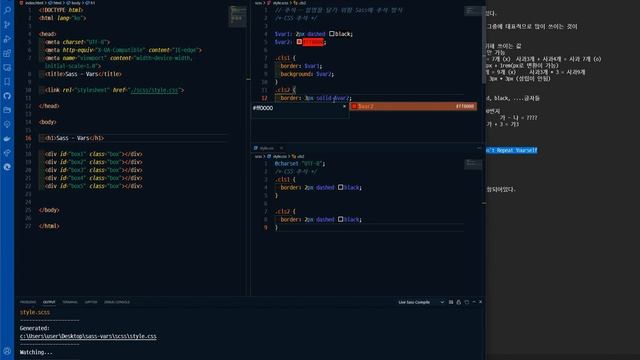This screenshot has height=360, width=640.
Task: Switch to the Output panel tab
Action: (x=49, y=302)
